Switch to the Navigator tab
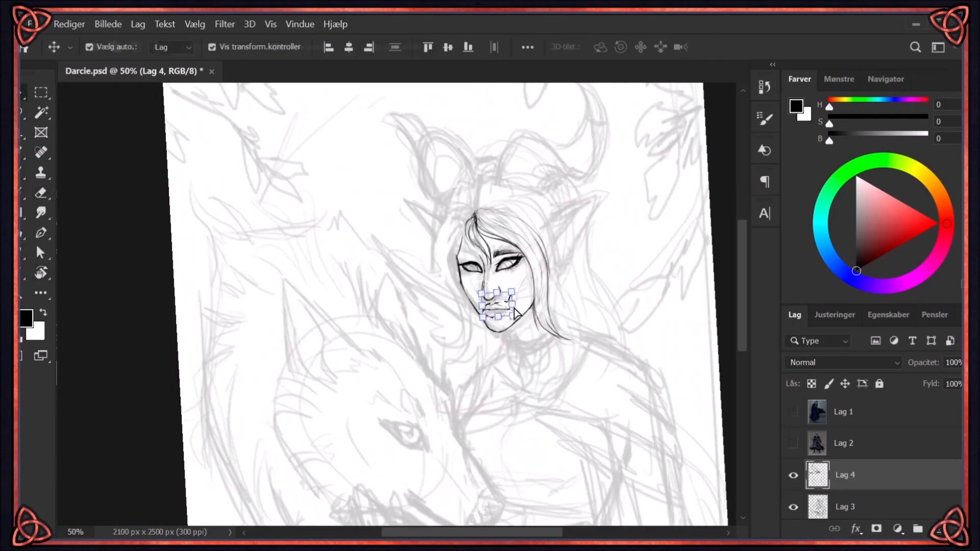Image resolution: width=980 pixels, height=551 pixels. click(x=885, y=79)
